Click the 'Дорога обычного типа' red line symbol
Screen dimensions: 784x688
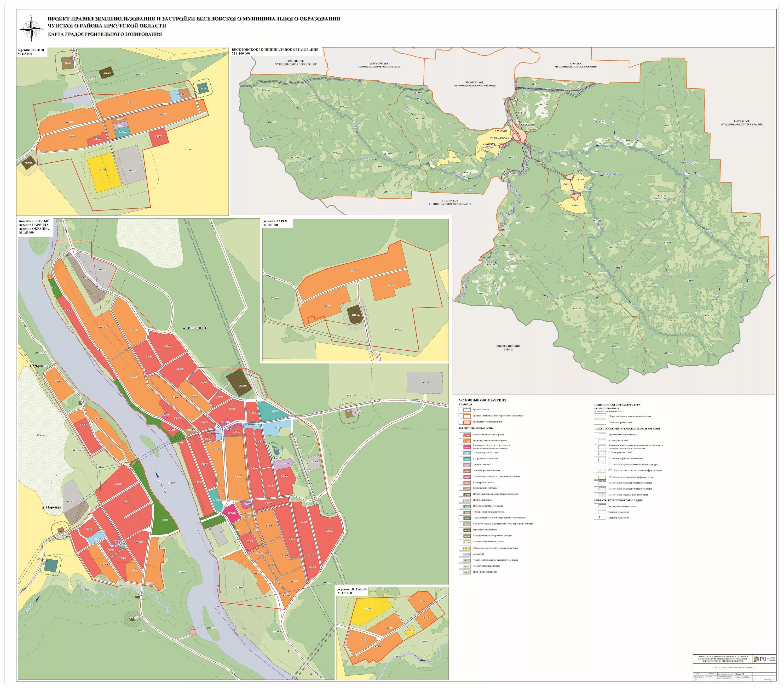pos(599,416)
